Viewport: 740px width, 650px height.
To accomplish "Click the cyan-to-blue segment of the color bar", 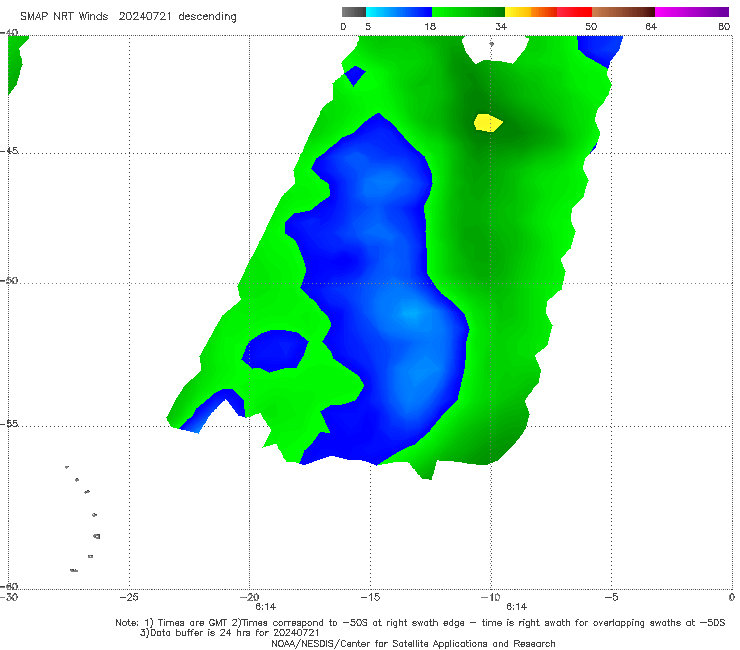I will [399, 12].
